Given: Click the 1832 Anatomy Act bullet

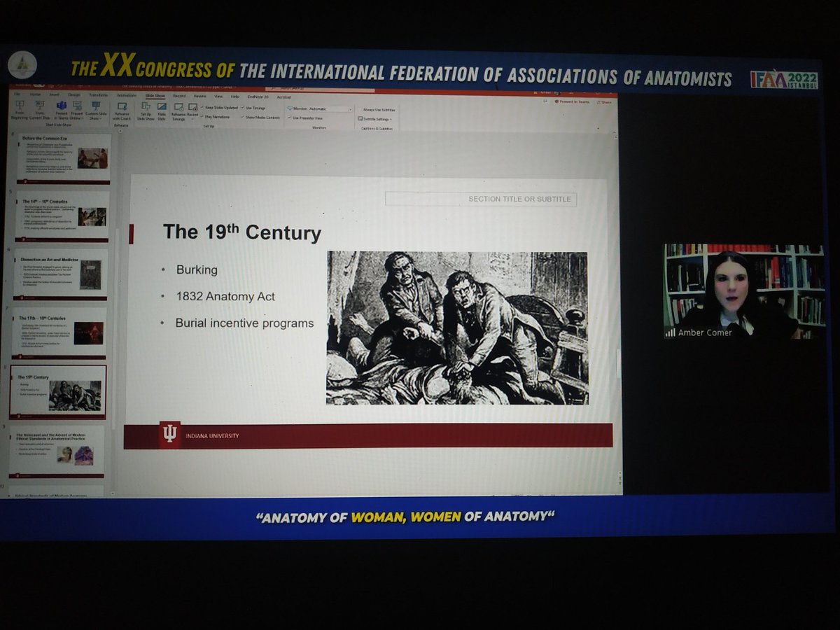Looking at the screenshot, I should tap(225, 297).
